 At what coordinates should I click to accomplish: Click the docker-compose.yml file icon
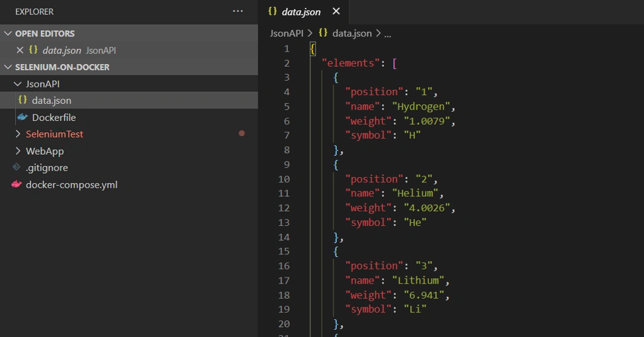[17, 184]
